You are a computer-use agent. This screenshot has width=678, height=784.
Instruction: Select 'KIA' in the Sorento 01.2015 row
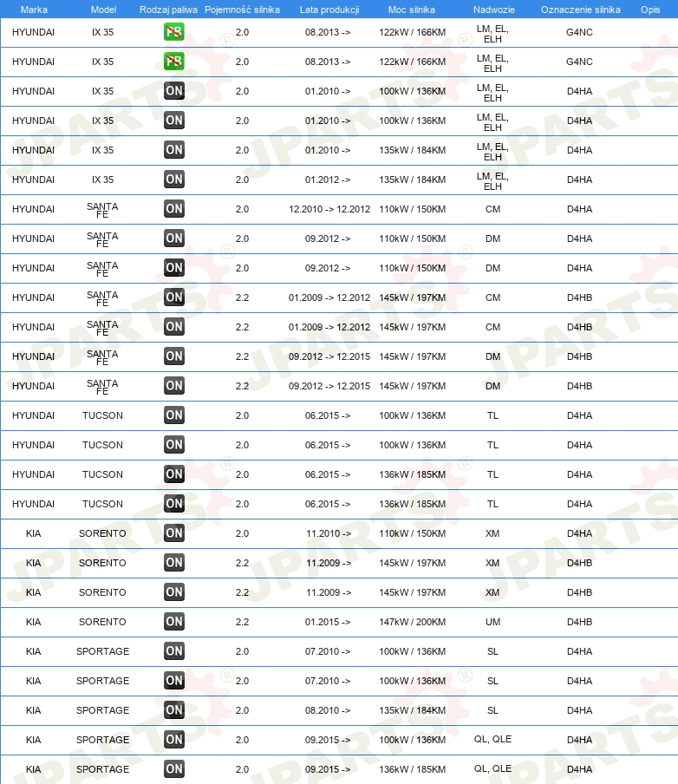click(34, 622)
